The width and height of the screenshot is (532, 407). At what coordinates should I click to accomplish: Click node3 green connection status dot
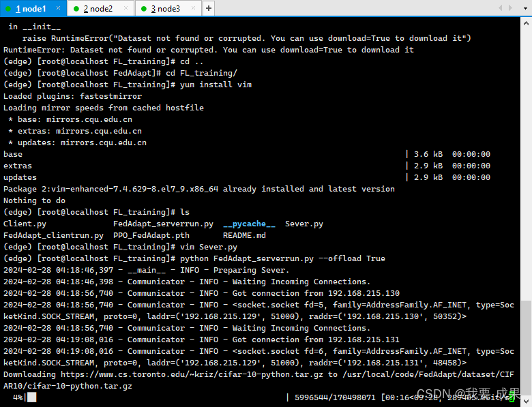click(x=144, y=9)
